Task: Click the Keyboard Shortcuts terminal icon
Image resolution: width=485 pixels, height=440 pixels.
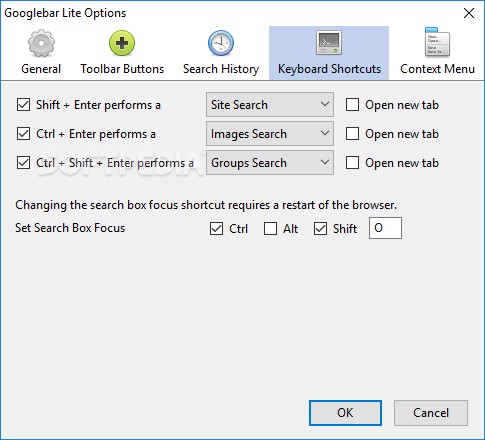Action: 329,43
